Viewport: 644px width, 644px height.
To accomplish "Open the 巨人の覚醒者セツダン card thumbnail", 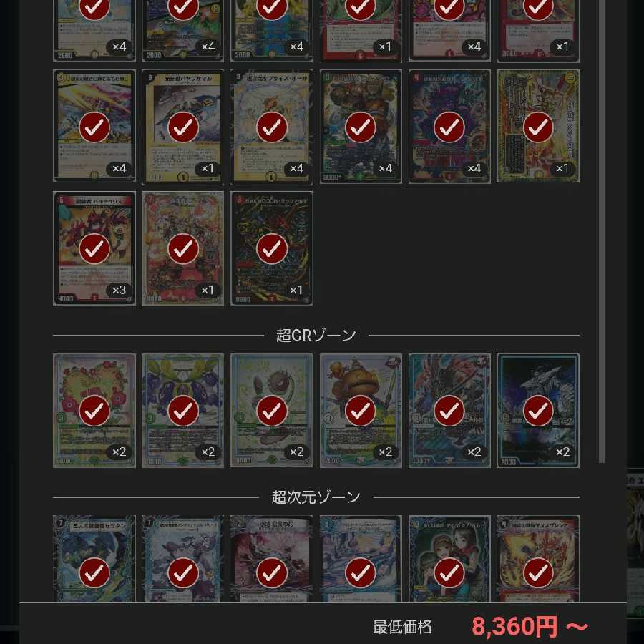I will click(x=94, y=559).
